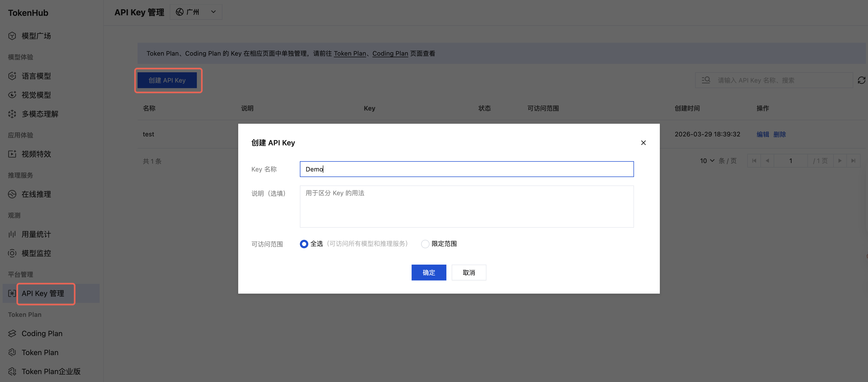This screenshot has height=382, width=868.
Task: Click 取消 to cancel dialog
Action: click(469, 272)
